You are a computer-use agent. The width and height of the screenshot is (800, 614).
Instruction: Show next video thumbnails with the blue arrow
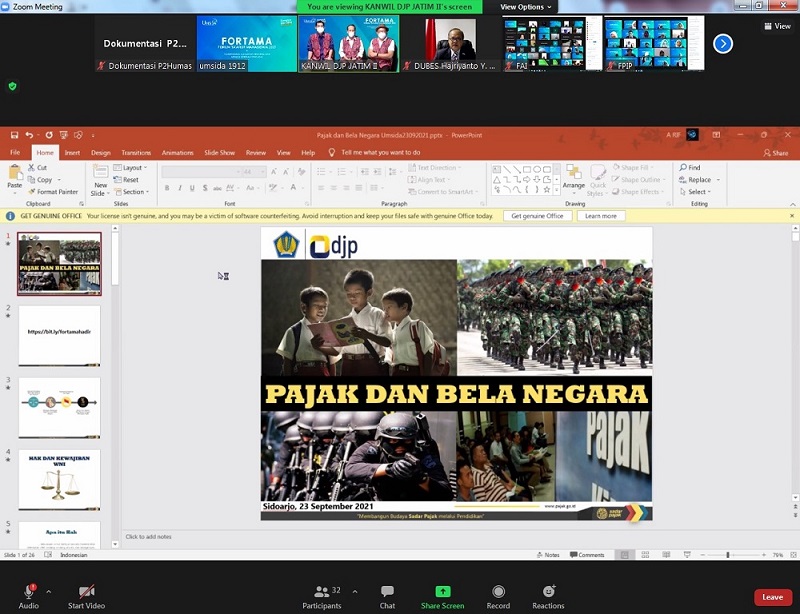tap(723, 43)
